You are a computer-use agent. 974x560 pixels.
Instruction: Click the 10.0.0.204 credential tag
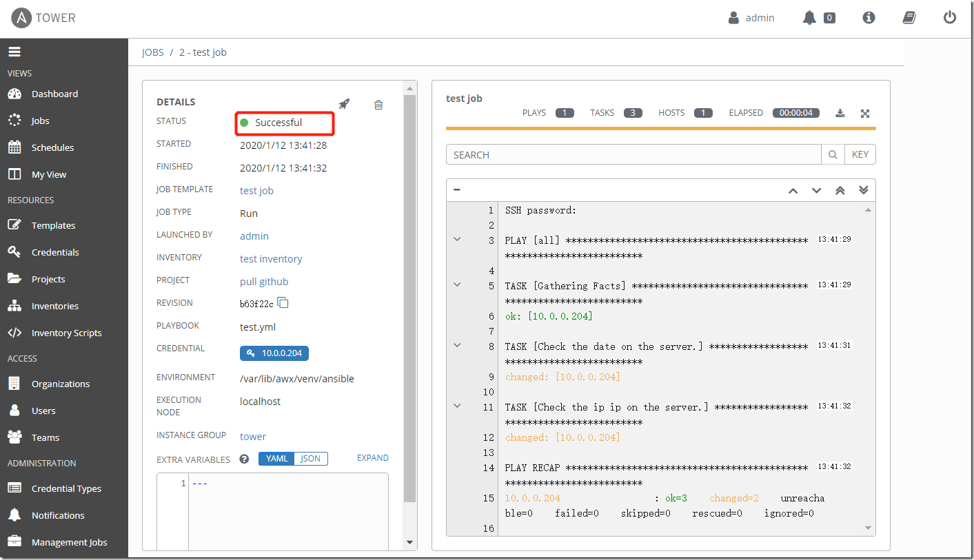tap(274, 353)
